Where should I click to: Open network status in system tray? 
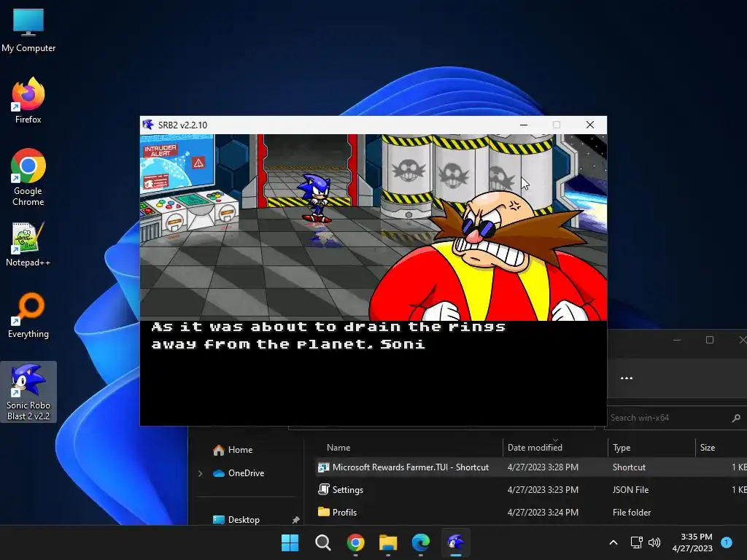[x=636, y=542]
